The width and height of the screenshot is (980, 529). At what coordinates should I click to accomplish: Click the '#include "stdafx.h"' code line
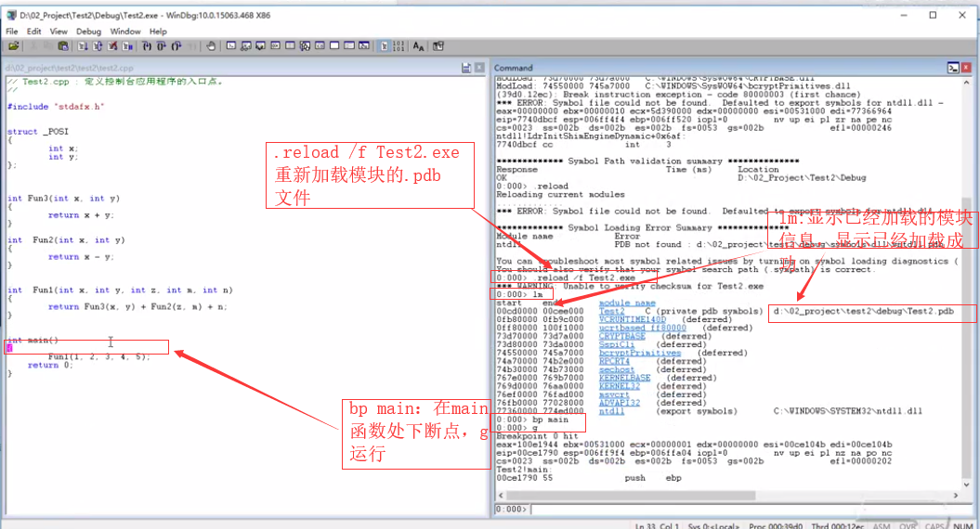[55, 107]
